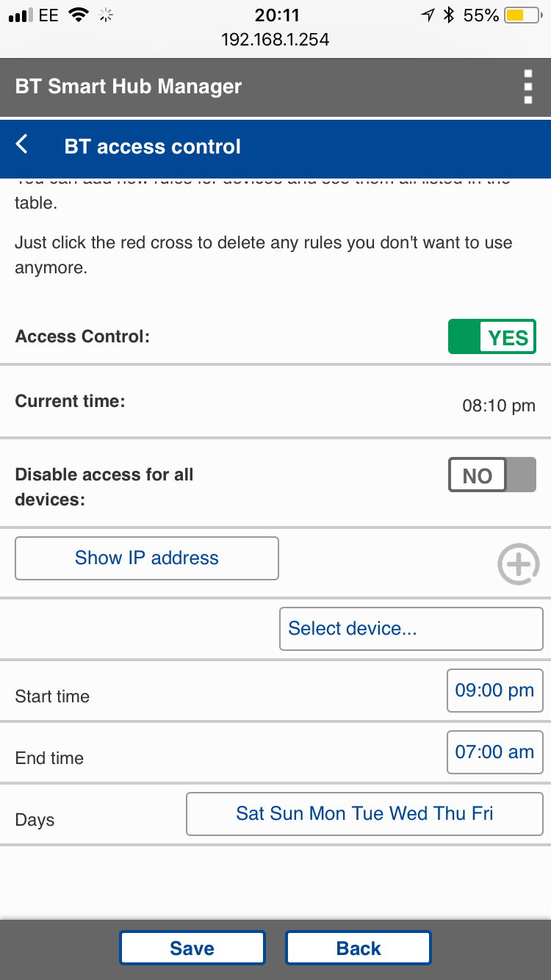Open the Select device dropdown
Image resolution: width=551 pixels, height=980 pixels.
point(411,629)
